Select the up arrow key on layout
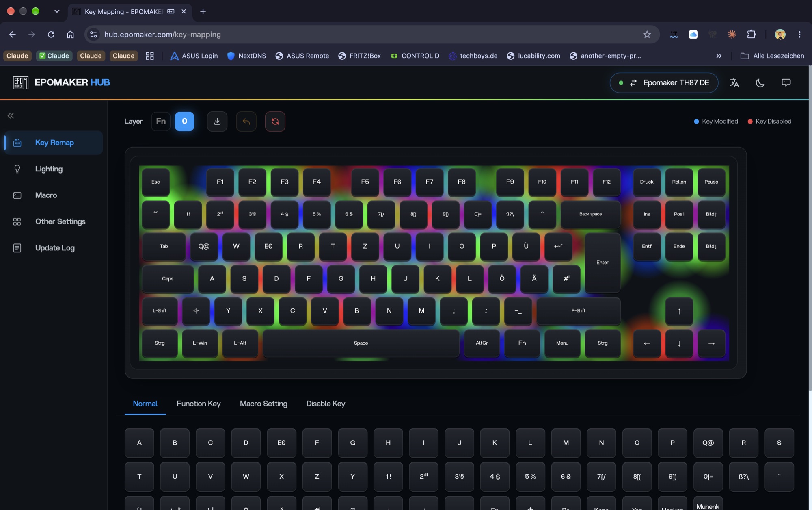Screen dimensions: 812x510 coord(679,311)
